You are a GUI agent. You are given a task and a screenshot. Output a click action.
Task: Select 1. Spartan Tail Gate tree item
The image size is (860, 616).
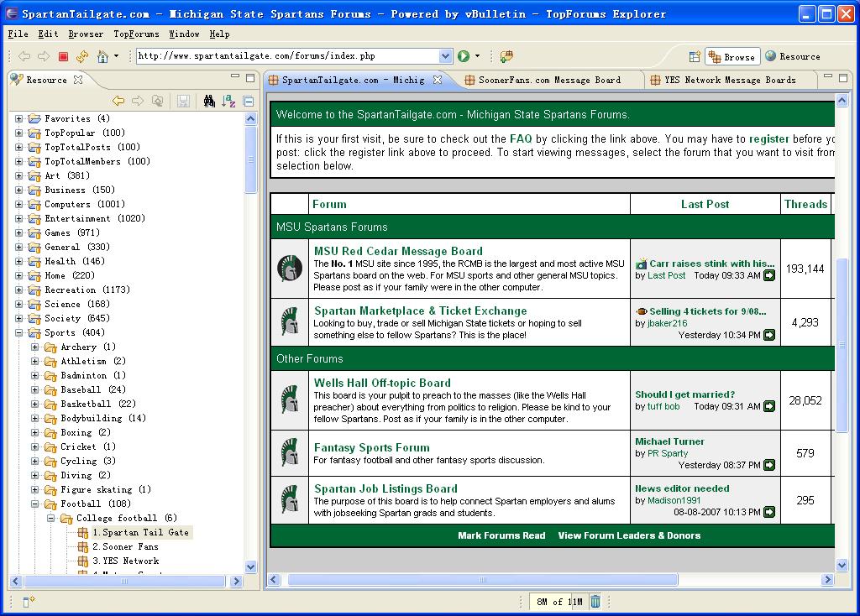[x=140, y=532]
